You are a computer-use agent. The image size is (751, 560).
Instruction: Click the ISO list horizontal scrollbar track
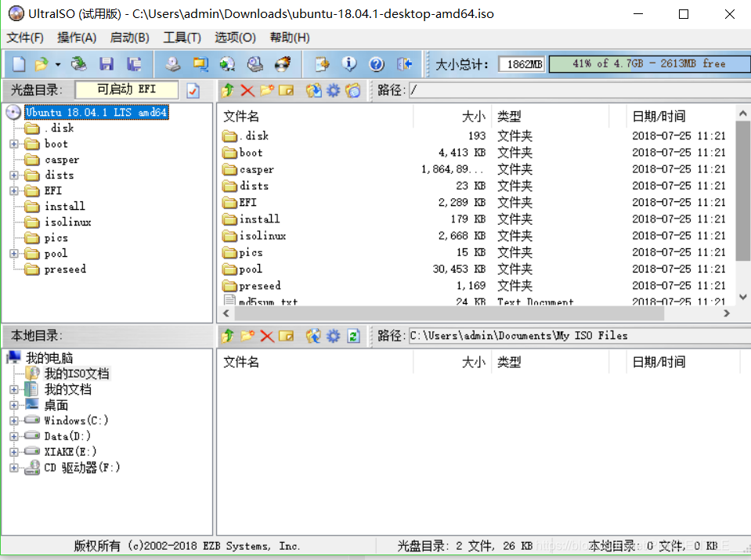[477, 313]
